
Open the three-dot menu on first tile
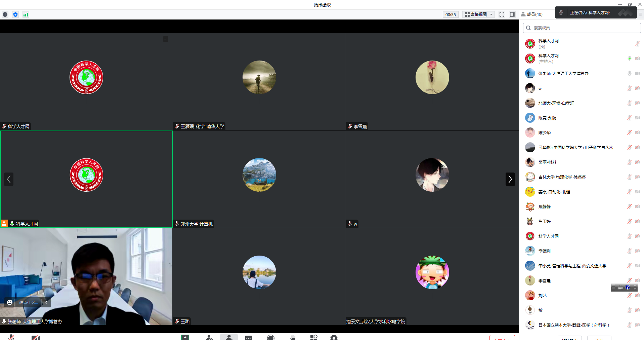(x=166, y=39)
